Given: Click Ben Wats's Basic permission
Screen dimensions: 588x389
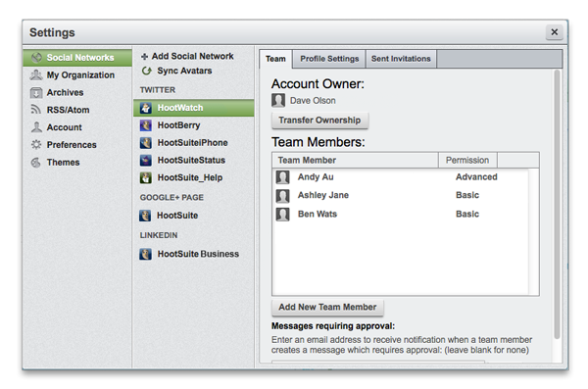Looking at the screenshot, I should point(467,215).
